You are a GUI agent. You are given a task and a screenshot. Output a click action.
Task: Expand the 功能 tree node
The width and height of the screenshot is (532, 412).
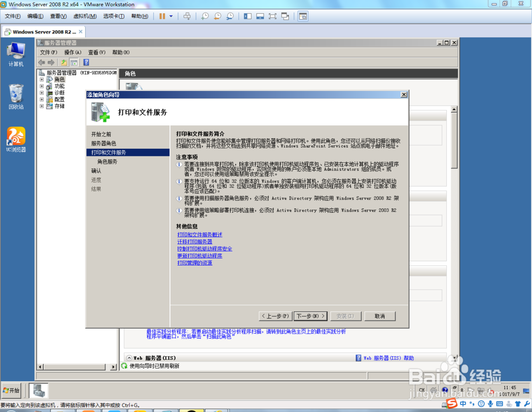[41, 86]
